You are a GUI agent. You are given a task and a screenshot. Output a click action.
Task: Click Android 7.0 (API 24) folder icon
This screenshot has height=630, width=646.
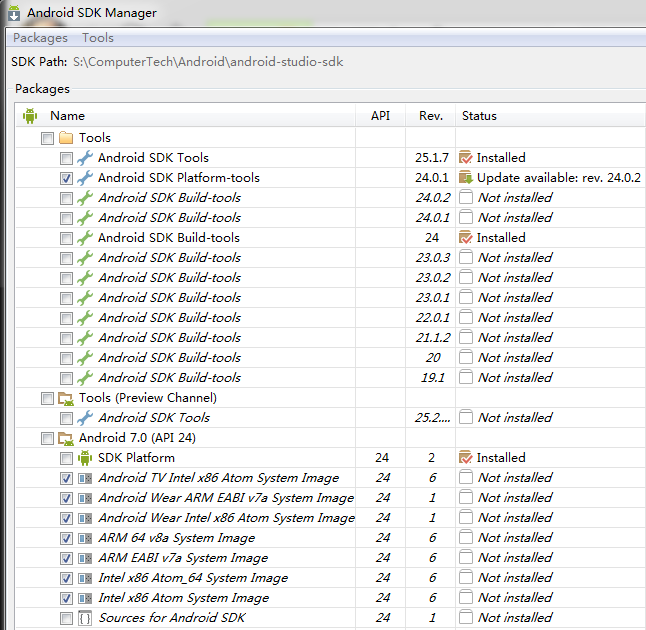click(x=66, y=438)
